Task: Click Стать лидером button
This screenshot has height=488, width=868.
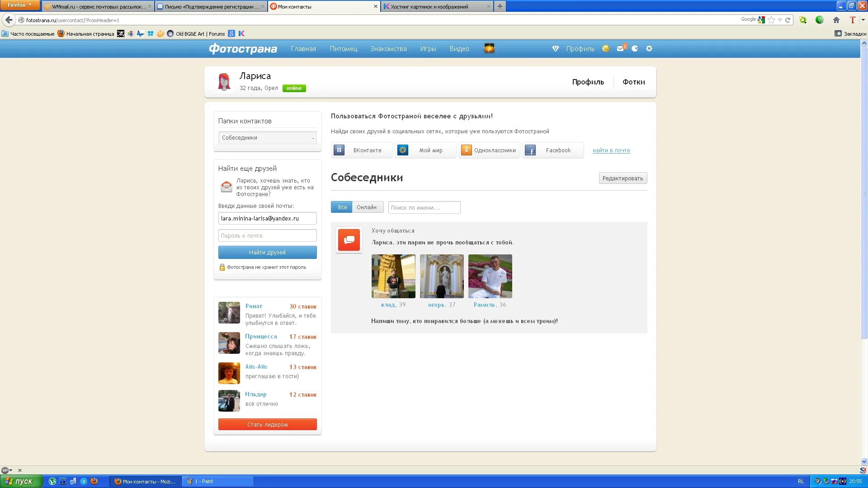Action: [267, 425]
